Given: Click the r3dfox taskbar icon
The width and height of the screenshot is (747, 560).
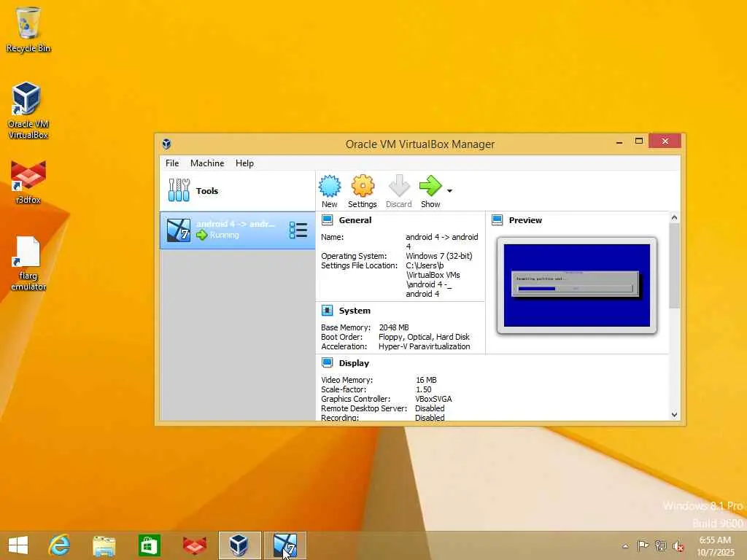Looking at the screenshot, I should tap(195, 545).
